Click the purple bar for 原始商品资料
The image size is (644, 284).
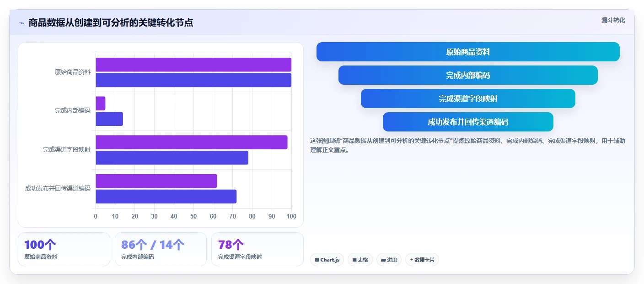pos(193,65)
